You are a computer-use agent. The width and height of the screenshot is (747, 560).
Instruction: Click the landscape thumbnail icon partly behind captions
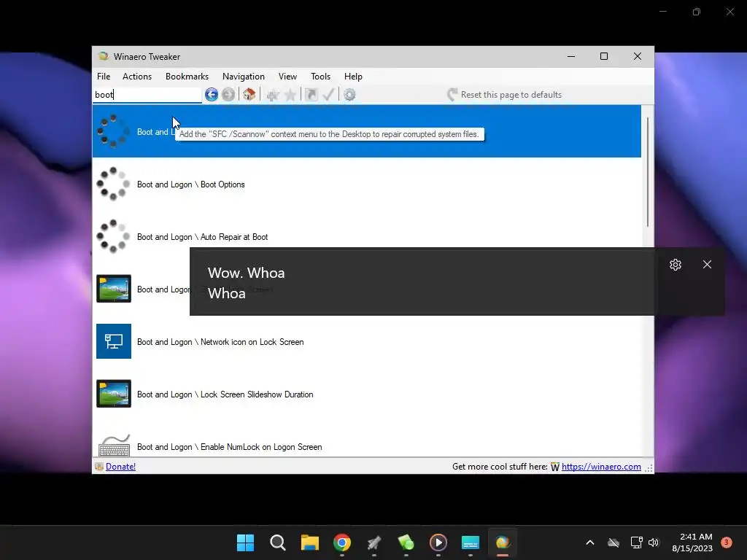(x=113, y=289)
